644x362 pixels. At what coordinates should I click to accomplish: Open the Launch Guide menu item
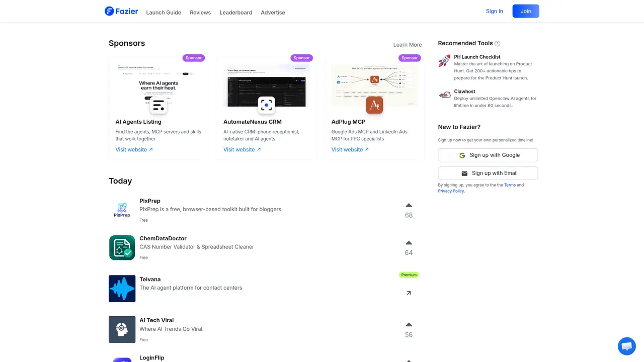(x=164, y=12)
